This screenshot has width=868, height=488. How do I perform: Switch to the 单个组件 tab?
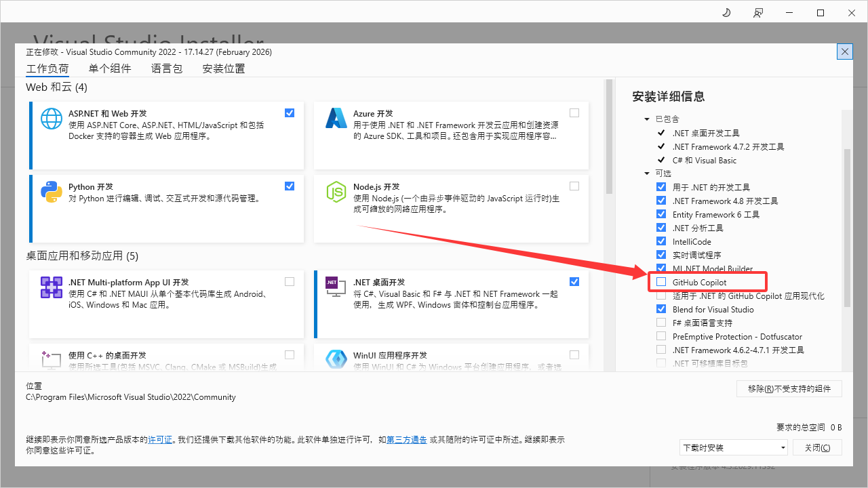click(x=110, y=68)
